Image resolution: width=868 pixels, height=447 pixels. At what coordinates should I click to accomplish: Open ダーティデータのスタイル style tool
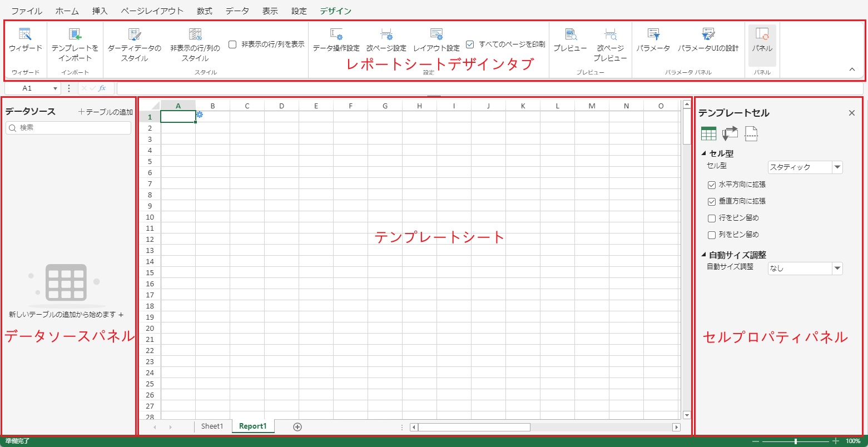[x=135, y=34]
